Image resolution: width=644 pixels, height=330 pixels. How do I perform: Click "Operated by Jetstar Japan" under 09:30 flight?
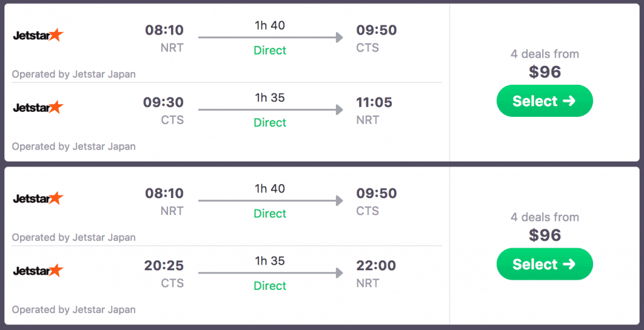pyautogui.click(x=74, y=146)
